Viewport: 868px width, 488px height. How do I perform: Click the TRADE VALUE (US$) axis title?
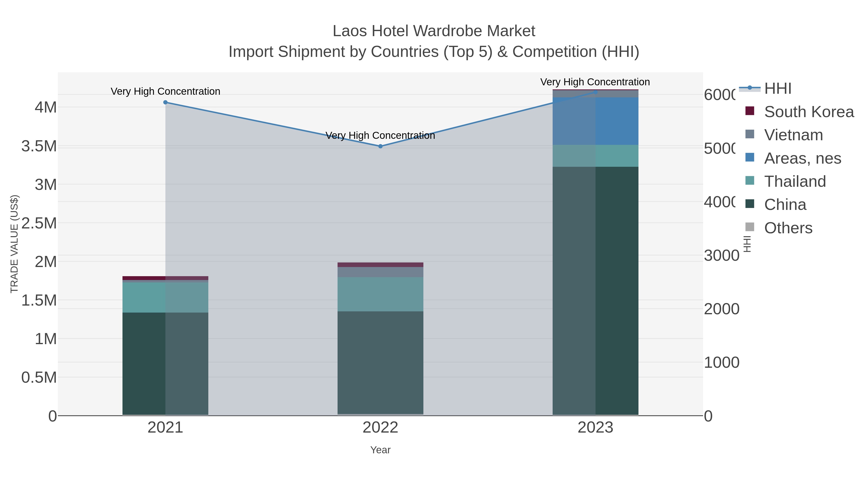pyautogui.click(x=14, y=244)
